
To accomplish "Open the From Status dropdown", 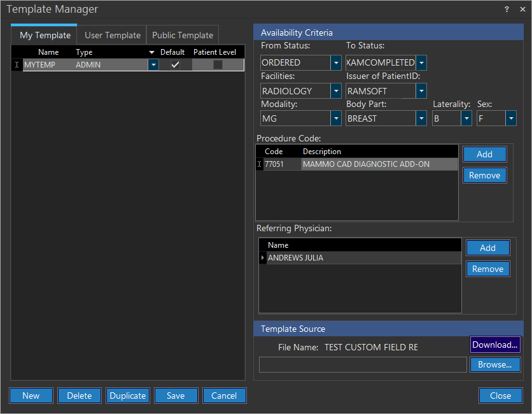I will pos(336,63).
